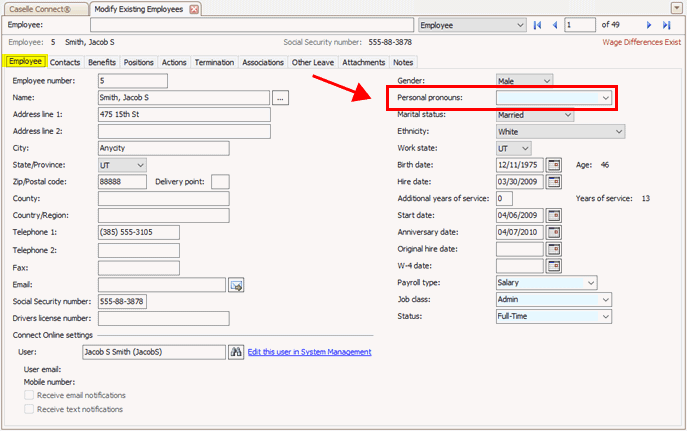Open the Hire date calendar picker
687x431 pixels.
tap(553, 182)
